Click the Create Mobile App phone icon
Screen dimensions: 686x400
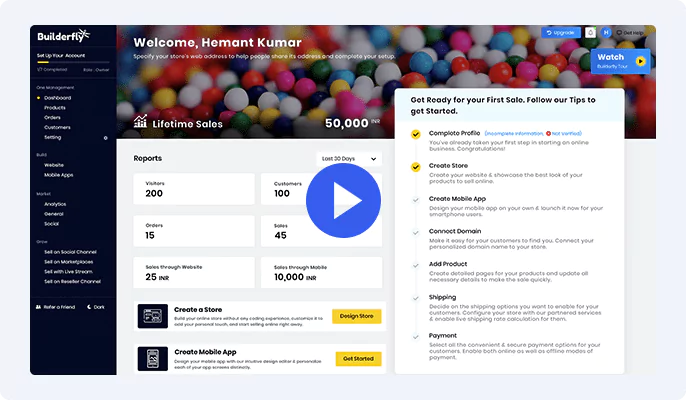(x=155, y=358)
